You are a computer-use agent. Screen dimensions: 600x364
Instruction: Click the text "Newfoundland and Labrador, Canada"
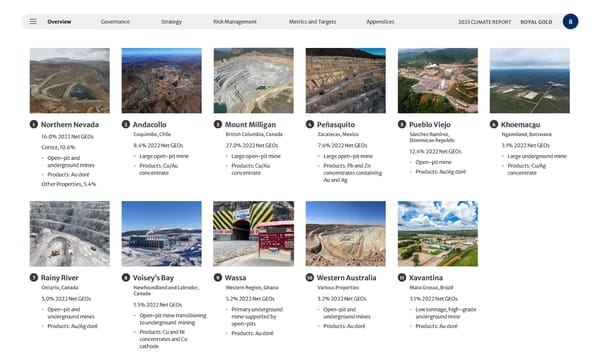click(166, 291)
